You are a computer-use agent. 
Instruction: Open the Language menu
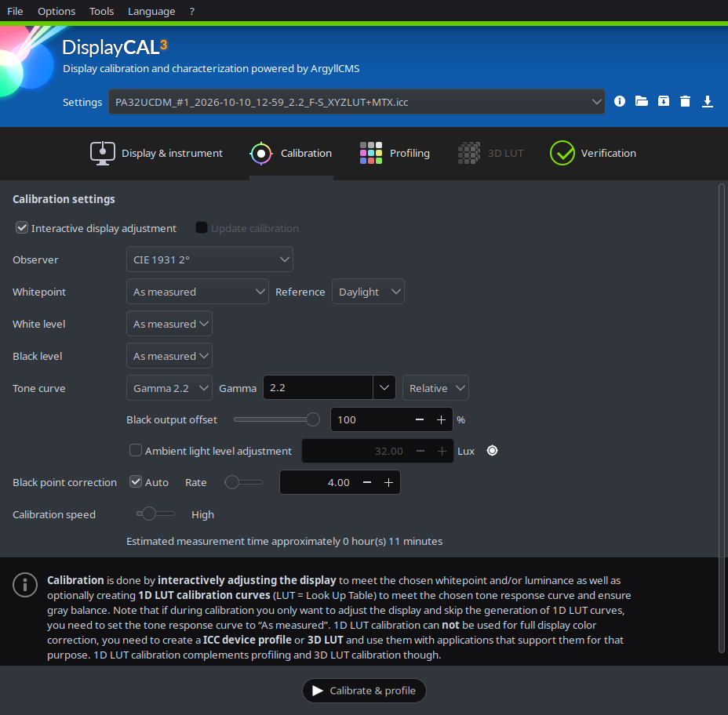point(151,11)
